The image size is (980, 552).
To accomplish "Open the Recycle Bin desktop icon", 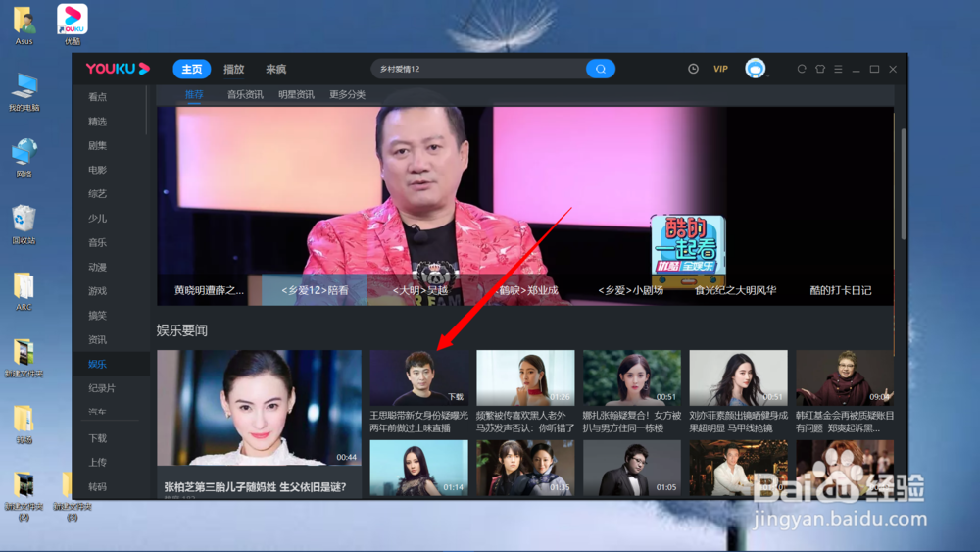I will pyautogui.click(x=24, y=225).
